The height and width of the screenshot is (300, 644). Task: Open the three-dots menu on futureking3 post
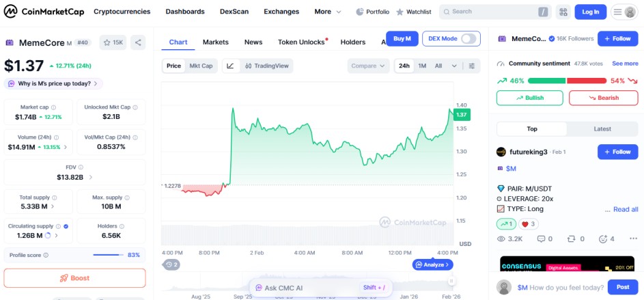pyautogui.click(x=633, y=238)
